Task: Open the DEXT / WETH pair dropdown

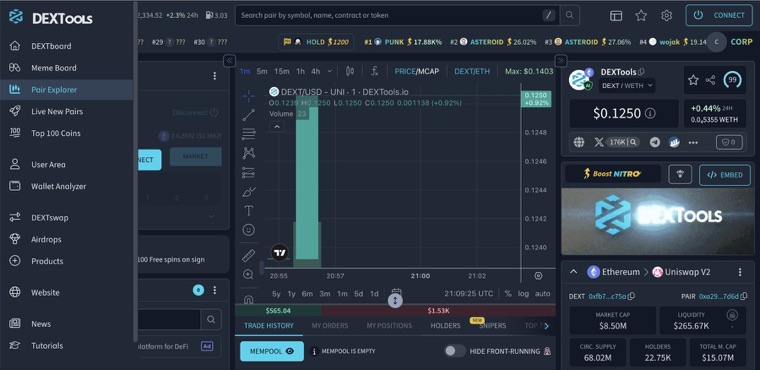Action: click(627, 86)
